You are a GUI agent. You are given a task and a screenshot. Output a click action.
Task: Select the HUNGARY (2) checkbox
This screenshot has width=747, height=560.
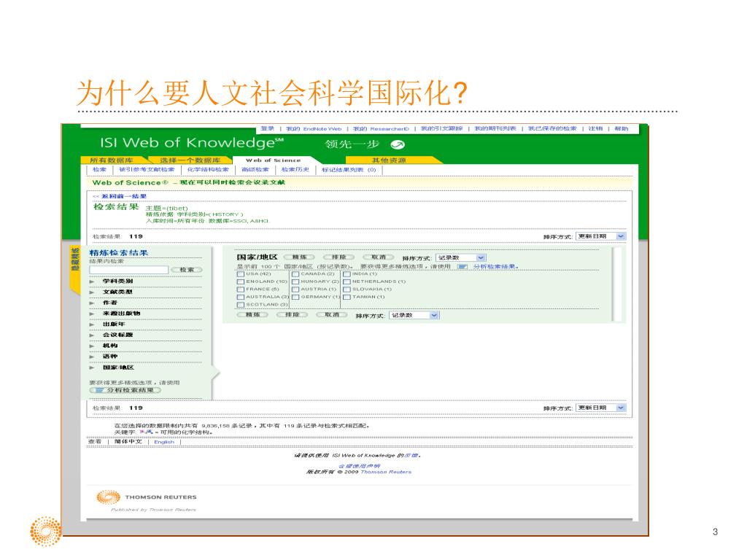tap(295, 282)
